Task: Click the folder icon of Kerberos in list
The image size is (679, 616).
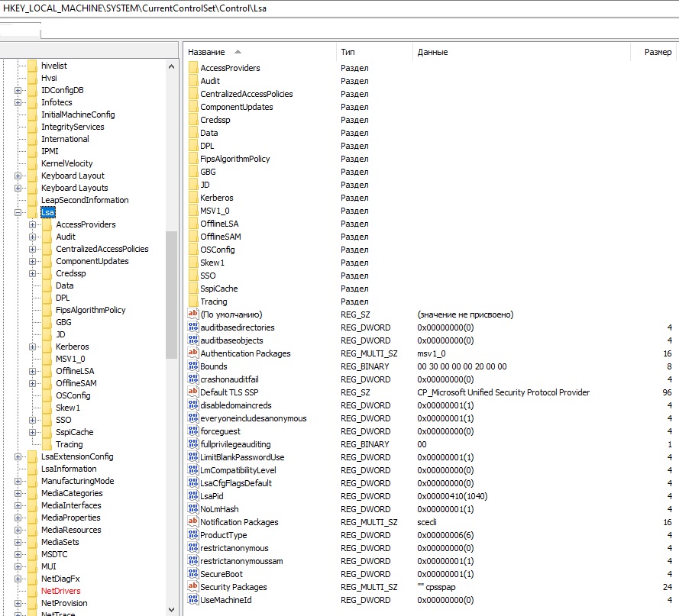Action: pyautogui.click(x=193, y=198)
